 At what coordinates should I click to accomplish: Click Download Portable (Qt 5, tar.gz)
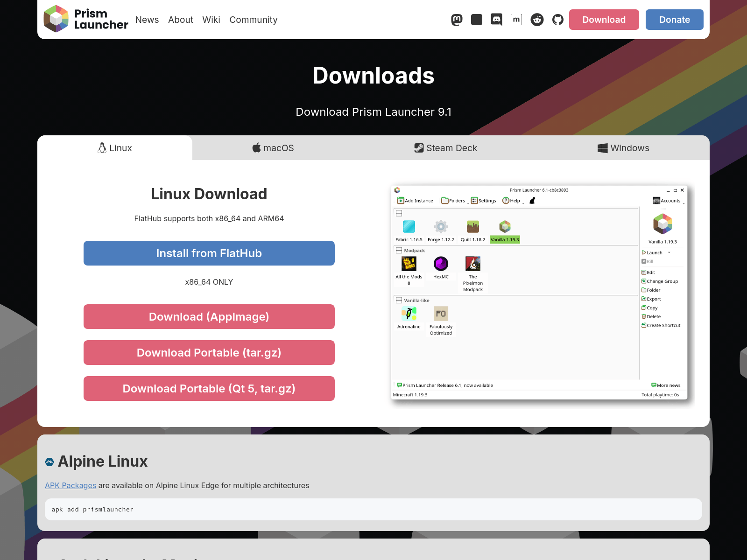click(209, 389)
